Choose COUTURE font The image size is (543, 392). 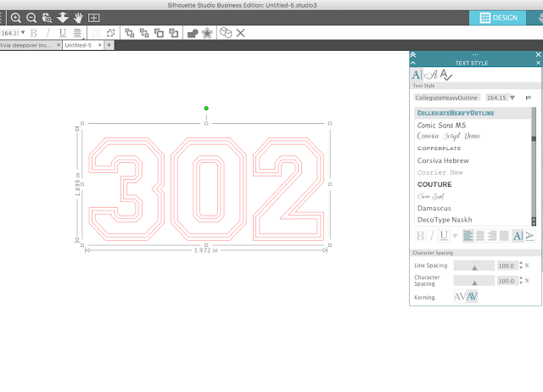tap(434, 185)
